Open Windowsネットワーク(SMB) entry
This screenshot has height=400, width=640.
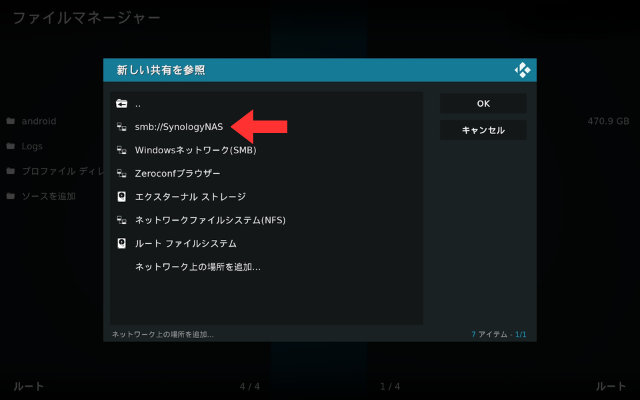point(196,150)
